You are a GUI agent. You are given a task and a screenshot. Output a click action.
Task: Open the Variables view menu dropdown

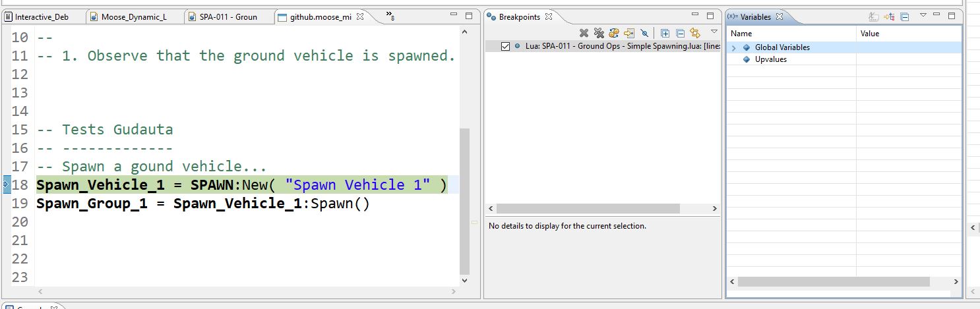coord(923,16)
